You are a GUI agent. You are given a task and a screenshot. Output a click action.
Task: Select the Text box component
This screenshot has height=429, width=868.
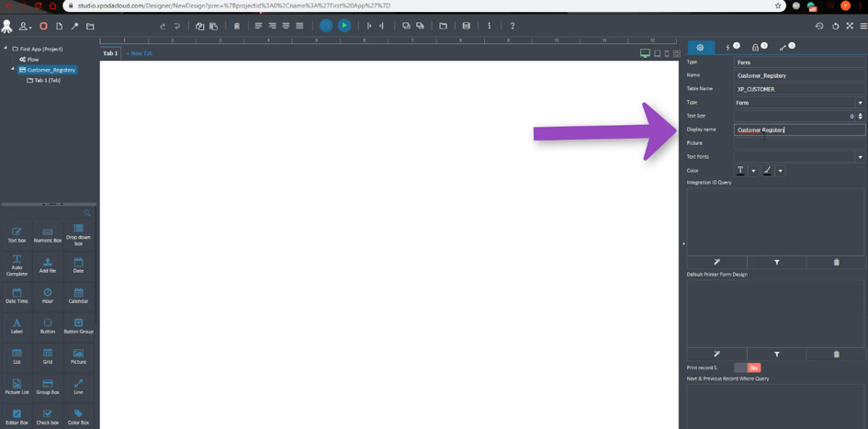tap(17, 234)
